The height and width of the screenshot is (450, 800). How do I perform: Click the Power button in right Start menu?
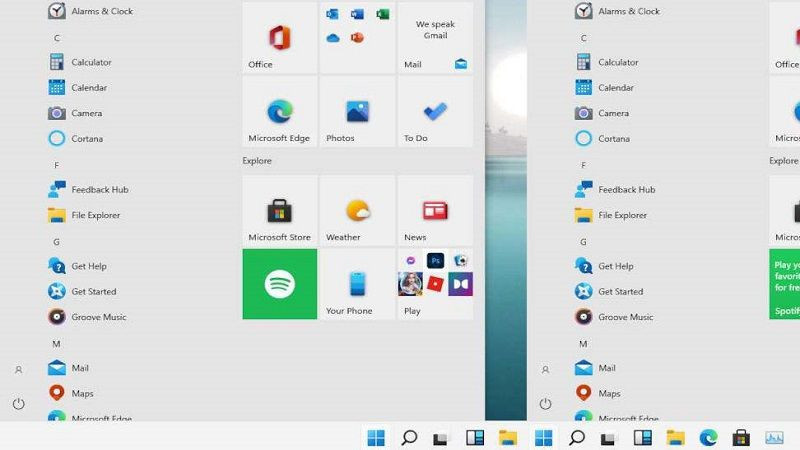[x=545, y=404]
